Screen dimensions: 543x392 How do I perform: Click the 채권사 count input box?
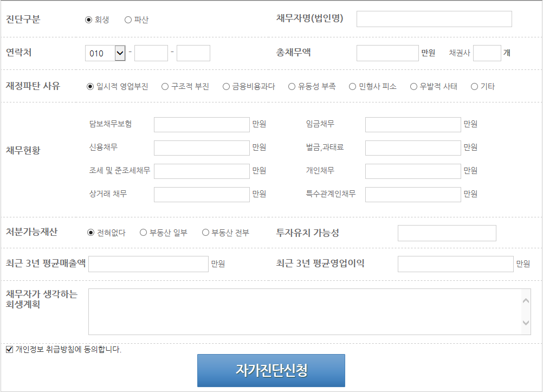pyautogui.click(x=487, y=53)
